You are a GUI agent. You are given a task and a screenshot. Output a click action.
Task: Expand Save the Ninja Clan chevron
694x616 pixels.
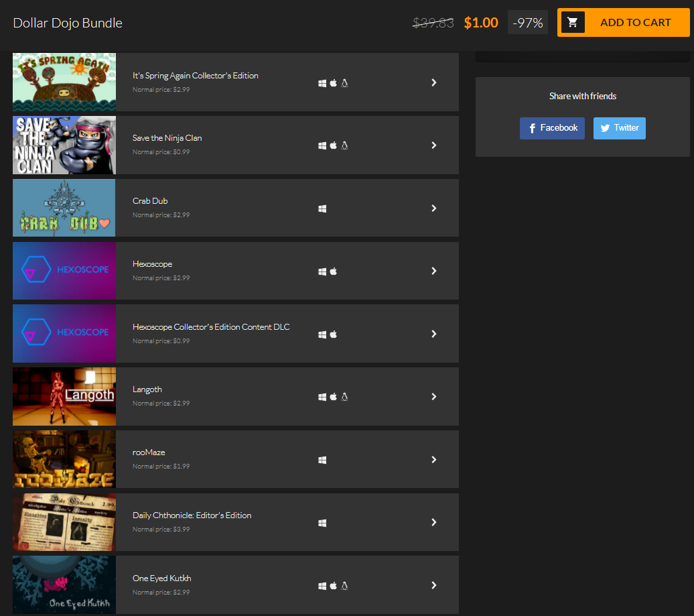pyautogui.click(x=434, y=145)
